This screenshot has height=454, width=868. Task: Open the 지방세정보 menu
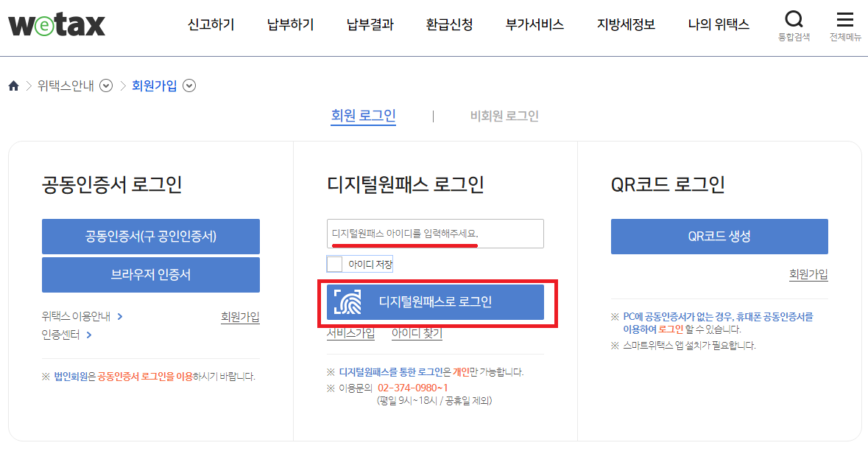click(x=626, y=24)
